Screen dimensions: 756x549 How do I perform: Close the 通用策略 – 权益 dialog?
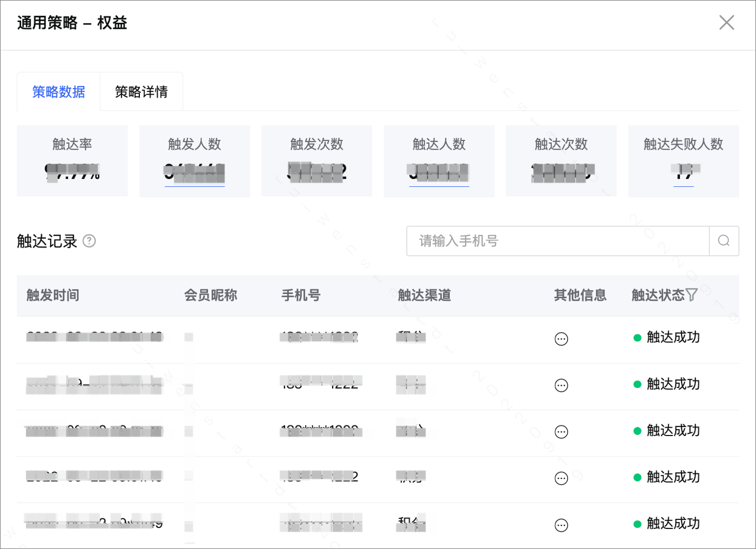tap(726, 23)
